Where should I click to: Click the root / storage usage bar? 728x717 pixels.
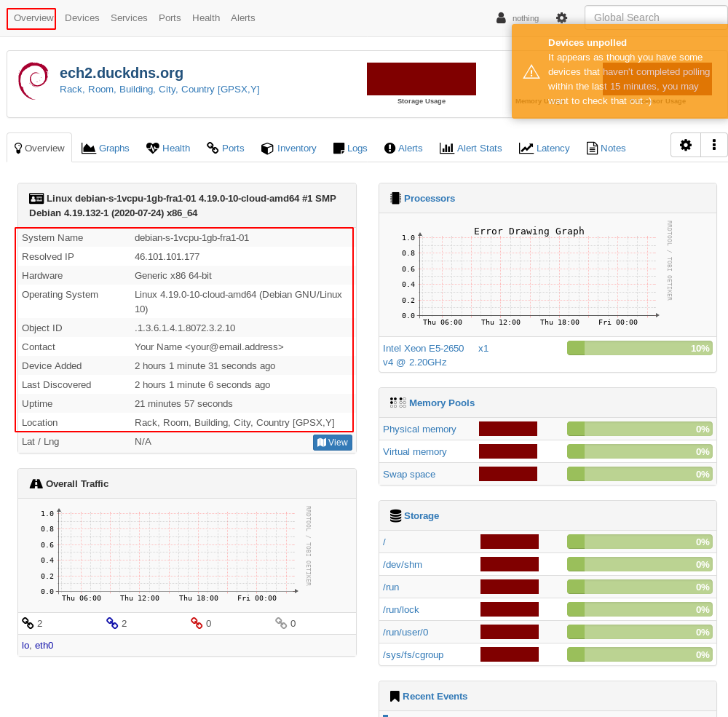click(639, 542)
